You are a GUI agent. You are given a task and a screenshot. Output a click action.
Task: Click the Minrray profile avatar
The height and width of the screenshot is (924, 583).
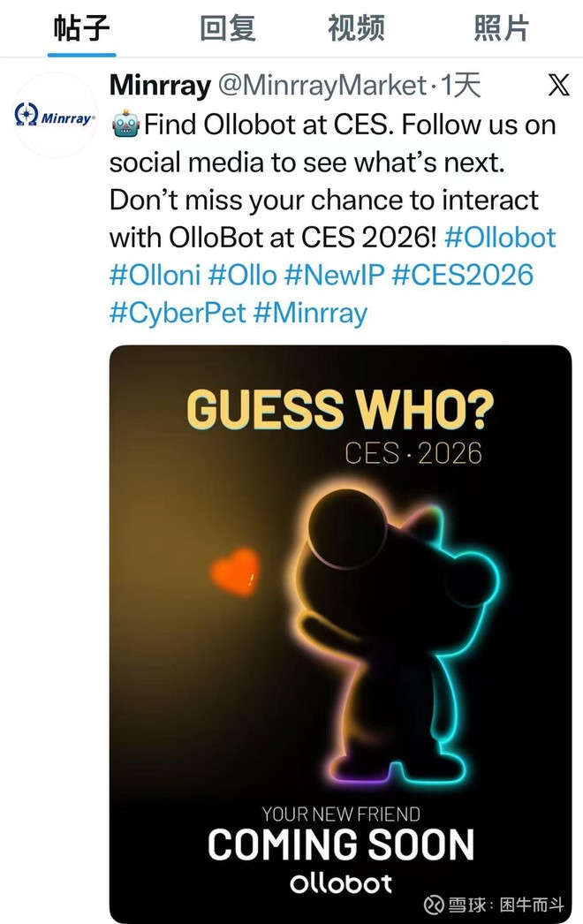pyautogui.click(x=56, y=116)
